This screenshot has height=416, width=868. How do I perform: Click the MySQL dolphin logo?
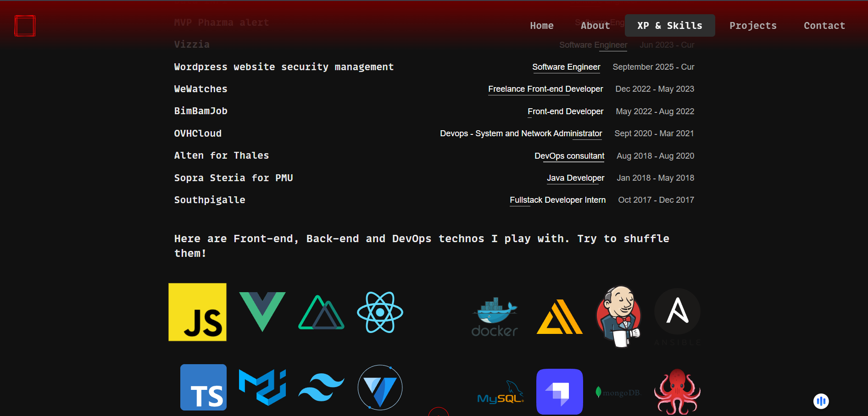pos(500,393)
